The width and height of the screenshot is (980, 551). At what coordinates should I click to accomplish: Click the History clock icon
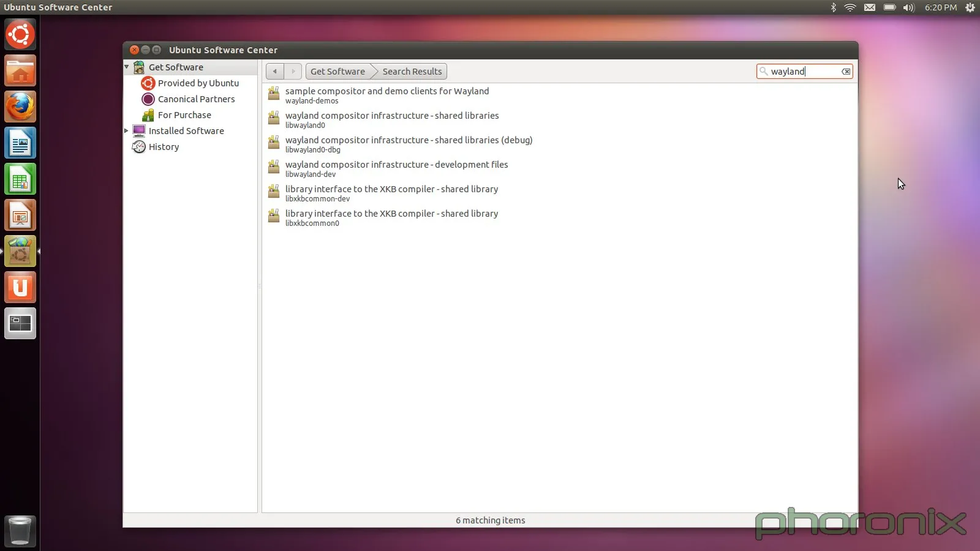point(139,147)
